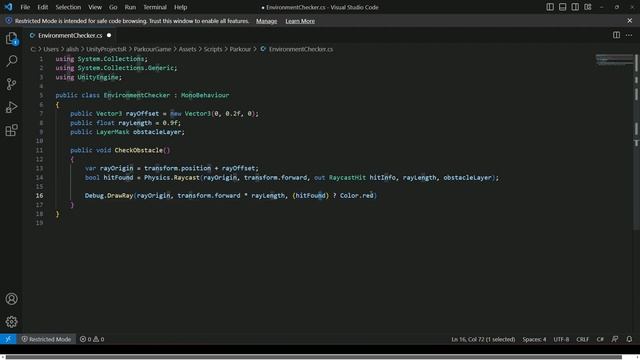The height and width of the screenshot is (360, 640).
Task: Click Color.red at end of line 16
Action: tap(357, 196)
